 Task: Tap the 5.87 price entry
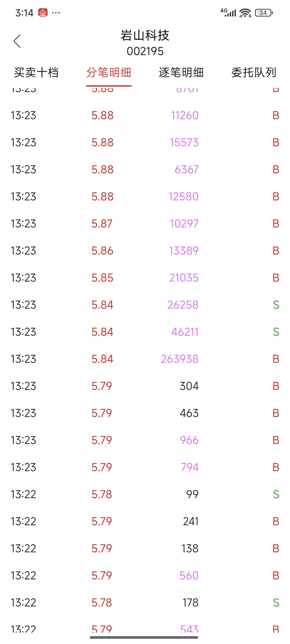102,223
